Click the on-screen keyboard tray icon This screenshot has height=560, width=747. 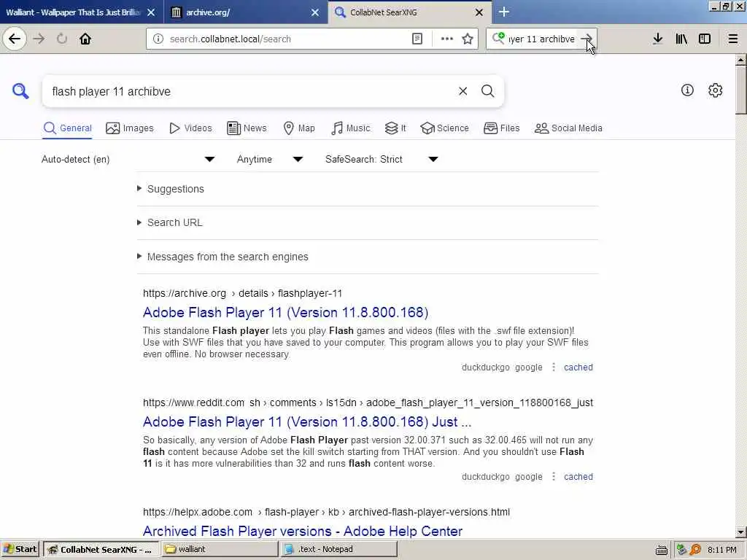click(x=661, y=550)
